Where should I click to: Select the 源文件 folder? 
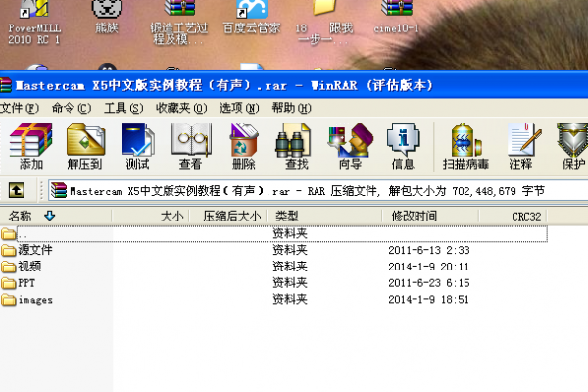[27, 250]
